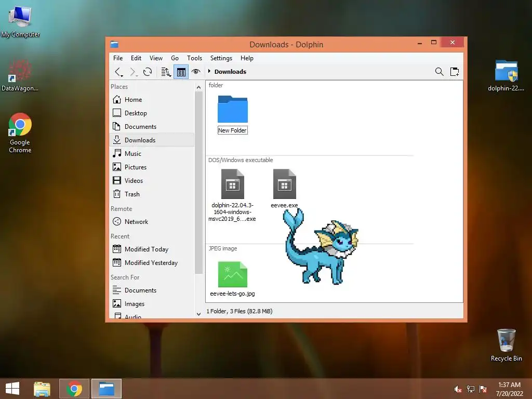Open Desktop in the Places panel
Screen dimensions: 532x399
152,113
